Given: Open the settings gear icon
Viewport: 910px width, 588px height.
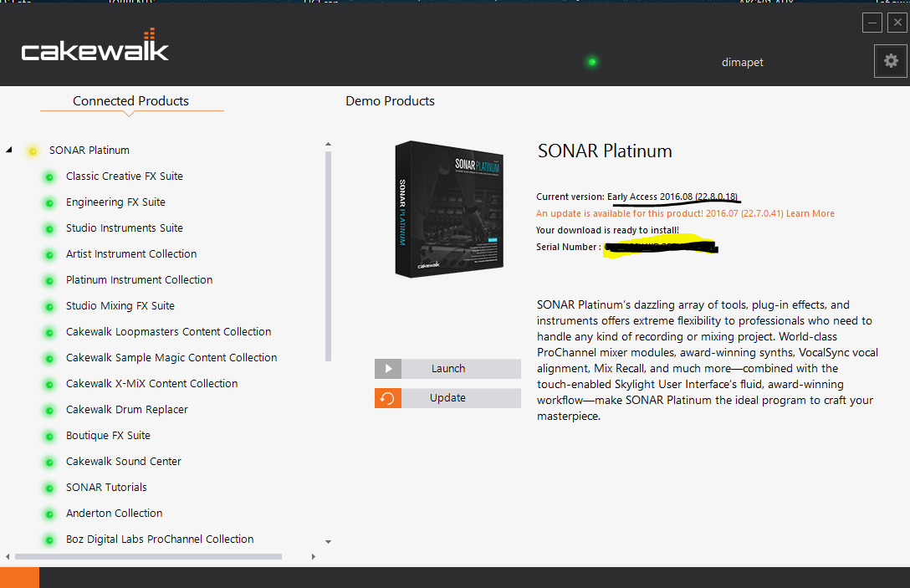Looking at the screenshot, I should [x=891, y=61].
